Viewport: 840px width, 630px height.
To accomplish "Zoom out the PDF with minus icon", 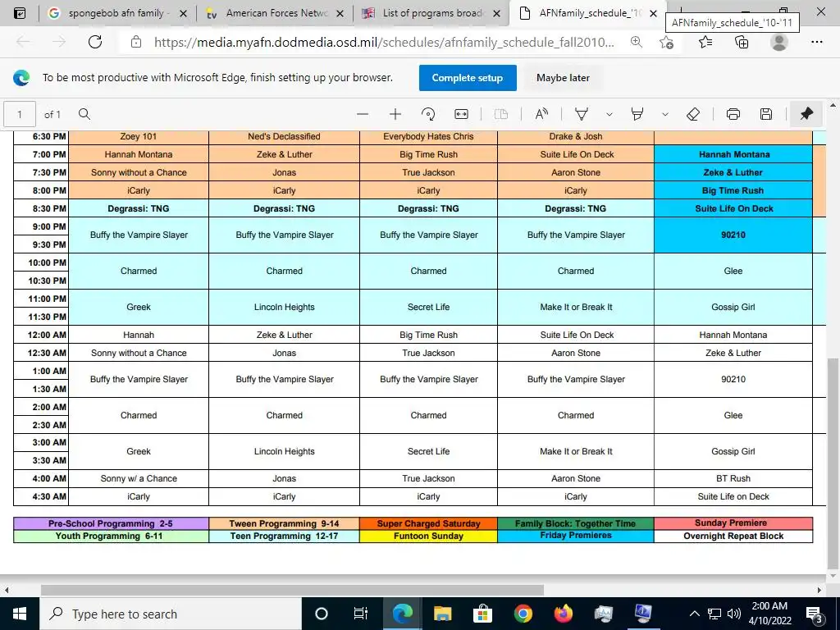I will (363, 114).
